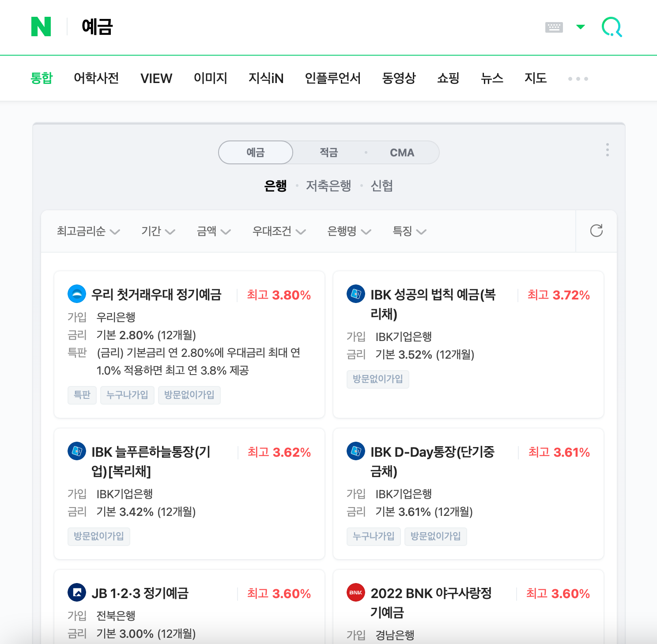Screen dimensions: 657x644
Task: Switch to the 어학사전 tab
Action: (96, 78)
